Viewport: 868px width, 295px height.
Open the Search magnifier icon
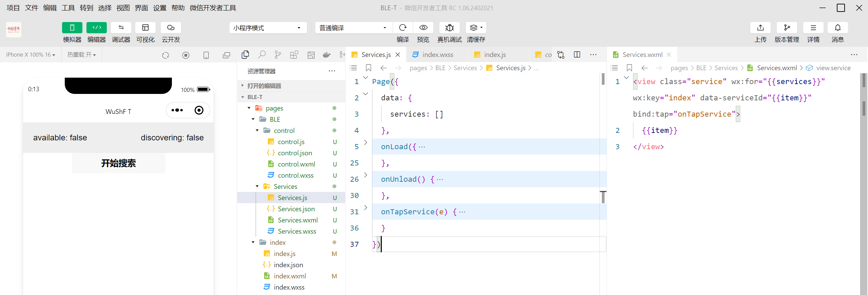pyautogui.click(x=262, y=55)
